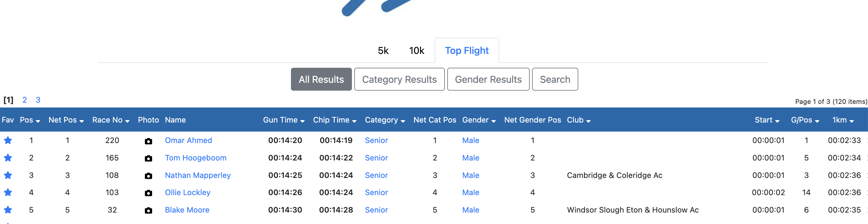This screenshot has width=868, height=224.
Task: Go to results page 2
Action: tap(25, 100)
